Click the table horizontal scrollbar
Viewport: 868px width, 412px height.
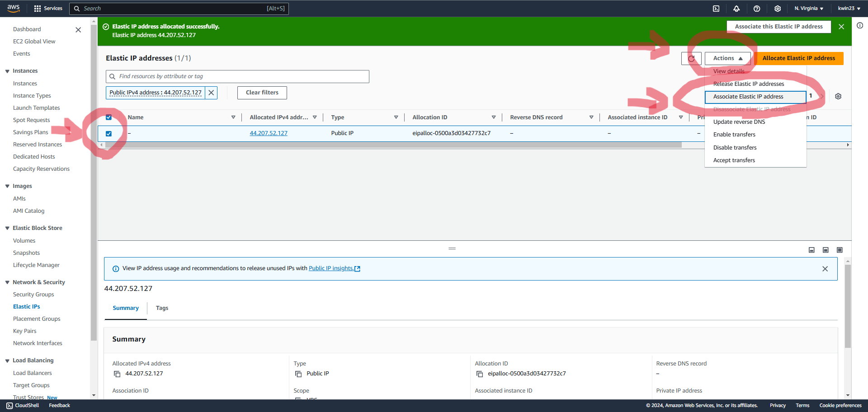[392, 145]
